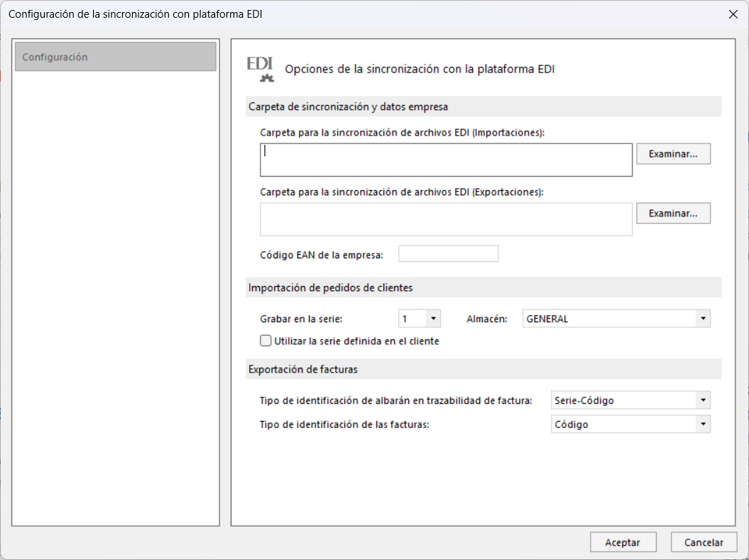Focus the Importaciones folder path field
The height and width of the screenshot is (560, 749).
pyautogui.click(x=446, y=160)
